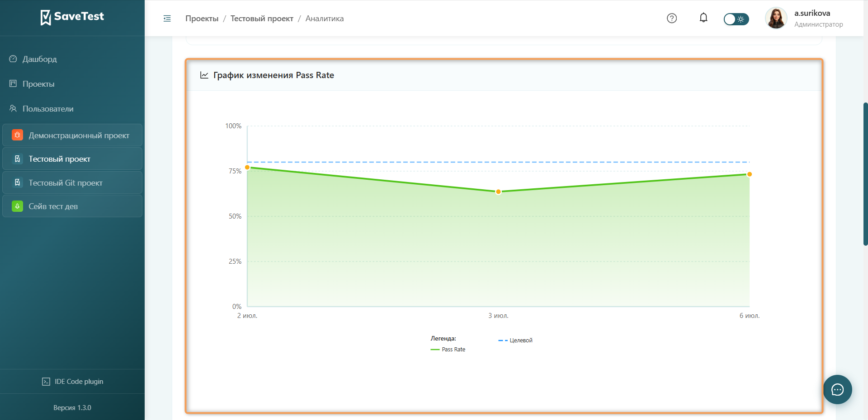Click Сейв тест дев green icon

click(x=17, y=206)
